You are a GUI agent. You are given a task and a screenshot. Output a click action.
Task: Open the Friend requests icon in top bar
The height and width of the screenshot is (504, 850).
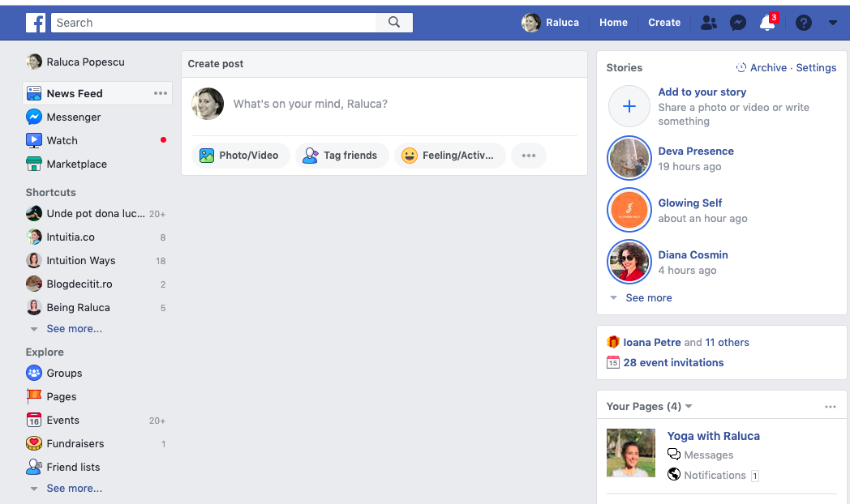(709, 23)
